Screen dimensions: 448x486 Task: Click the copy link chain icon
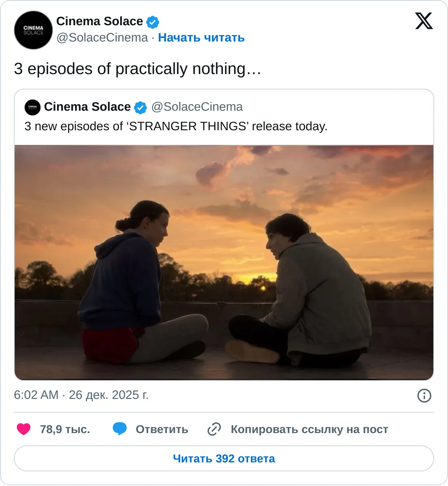[x=214, y=429]
